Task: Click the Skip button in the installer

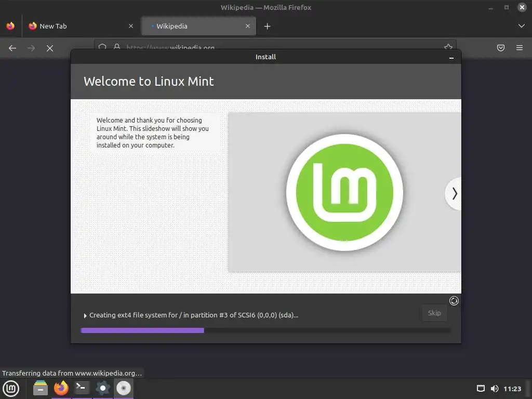Action: (434, 313)
